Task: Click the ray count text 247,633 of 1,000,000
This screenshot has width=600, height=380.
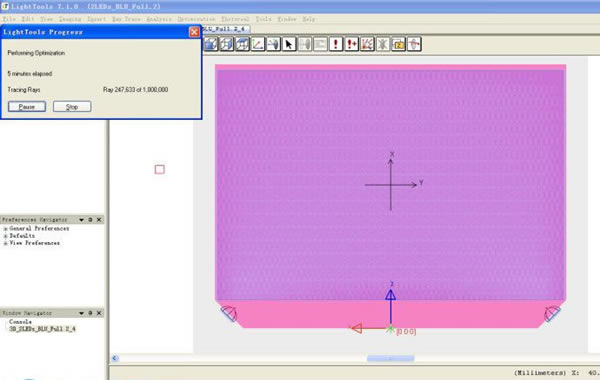Action: point(135,90)
